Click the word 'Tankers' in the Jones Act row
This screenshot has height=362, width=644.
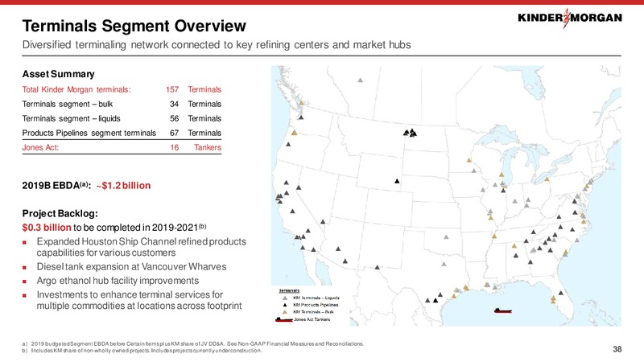pyautogui.click(x=208, y=147)
